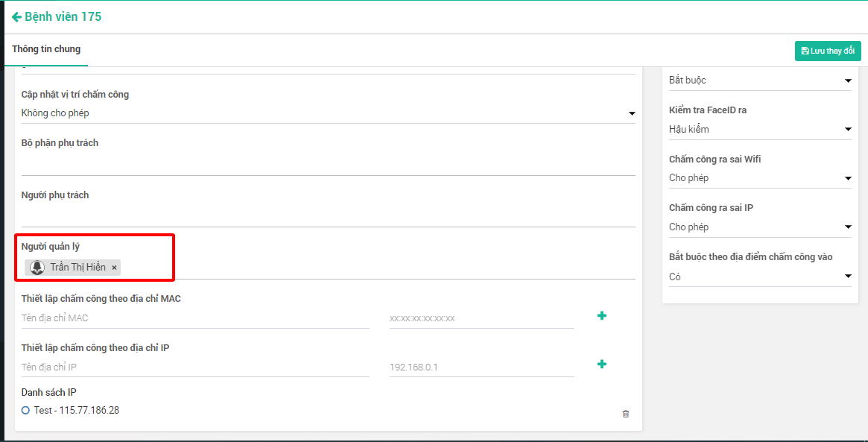The width and height of the screenshot is (868, 442).
Task: Focus the Tên địa chỉ MAC input field
Action: click(x=195, y=318)
